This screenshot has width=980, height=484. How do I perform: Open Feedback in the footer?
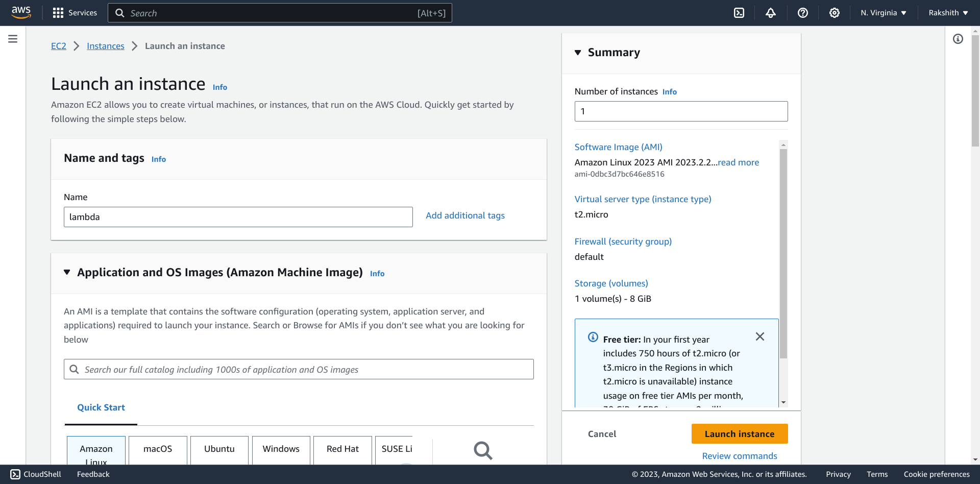(93, 474)
